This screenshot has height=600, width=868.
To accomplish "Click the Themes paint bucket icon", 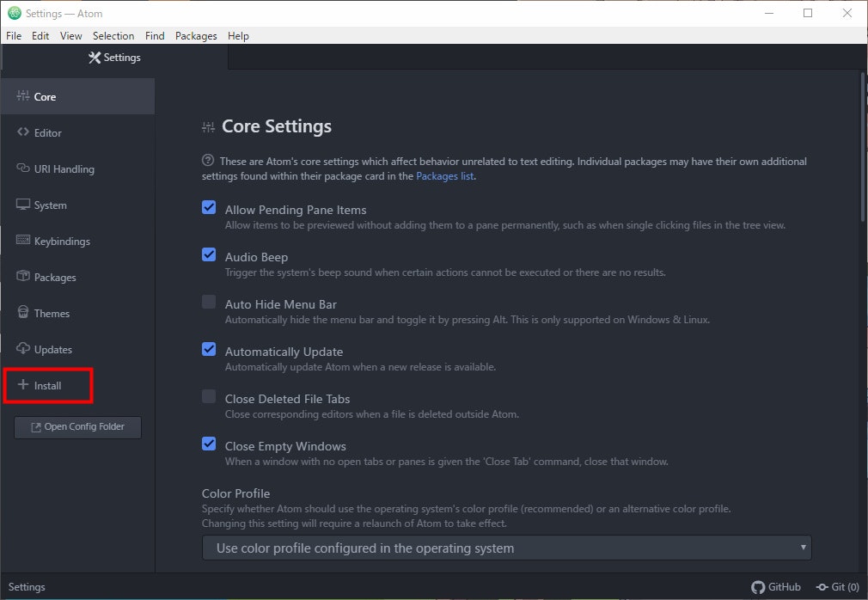I will pyautogui.click(x=23, y=313).
